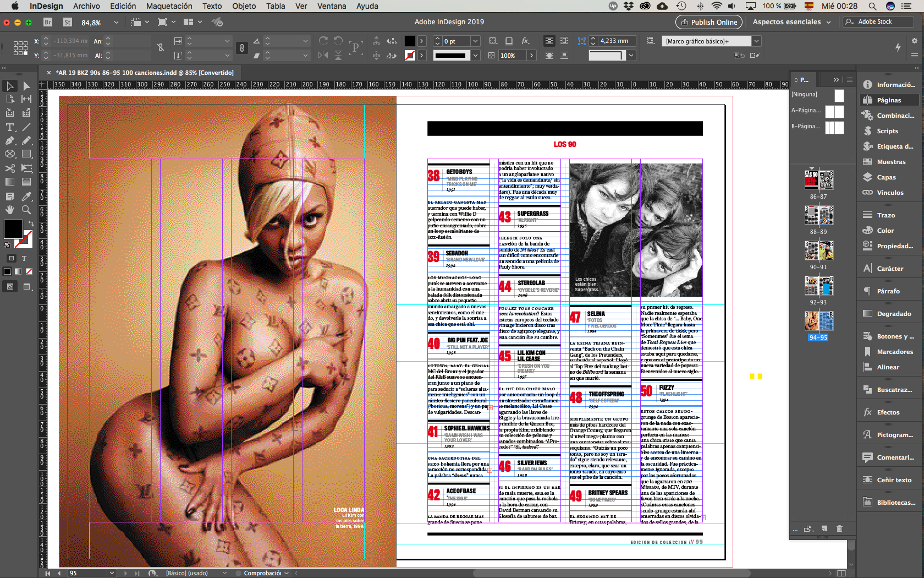Screen dimensions: 924x578
Task: Toggle Apply None button in toolbox
Action: pyautogui.click(x=29, y=271)
